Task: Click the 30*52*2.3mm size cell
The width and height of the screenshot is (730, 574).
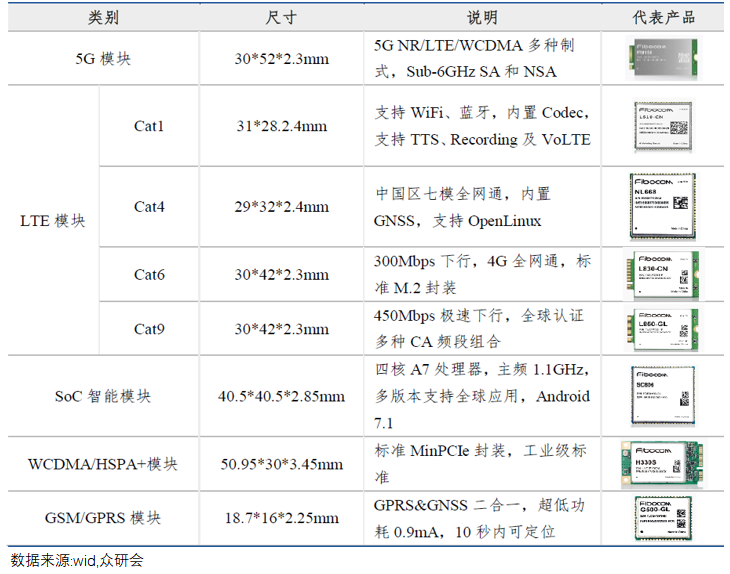Action: coord(281,59)
